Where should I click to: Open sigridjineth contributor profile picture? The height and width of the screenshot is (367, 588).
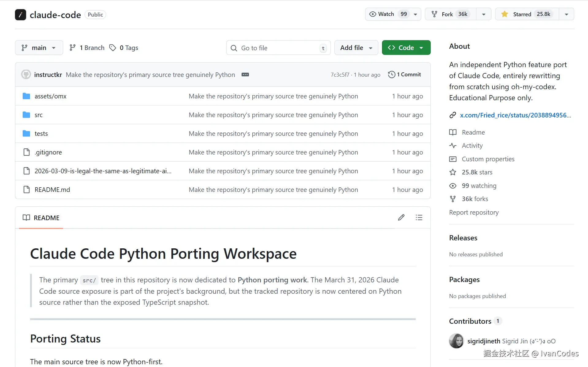[456, 341]
